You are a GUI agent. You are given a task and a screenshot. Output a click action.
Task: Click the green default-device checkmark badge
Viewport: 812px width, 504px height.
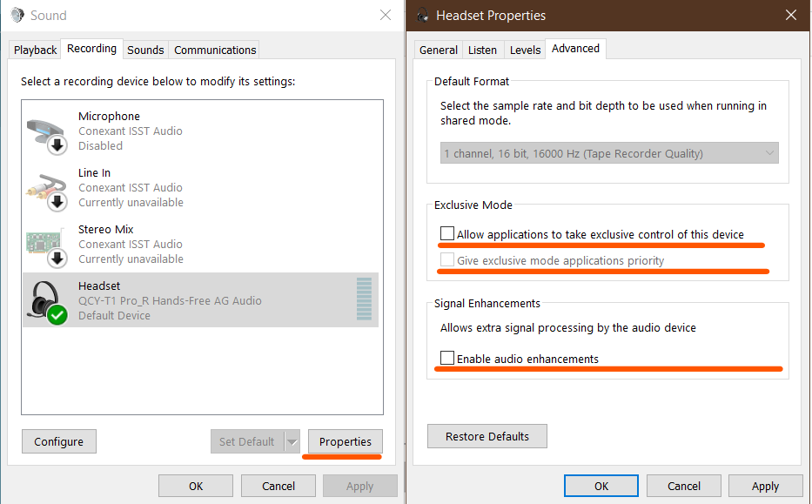click(57, 314)
